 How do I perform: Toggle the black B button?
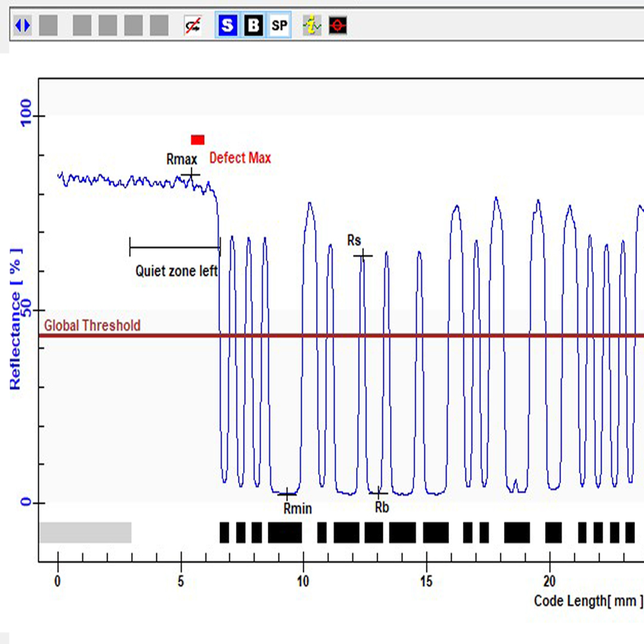(253, 26)
